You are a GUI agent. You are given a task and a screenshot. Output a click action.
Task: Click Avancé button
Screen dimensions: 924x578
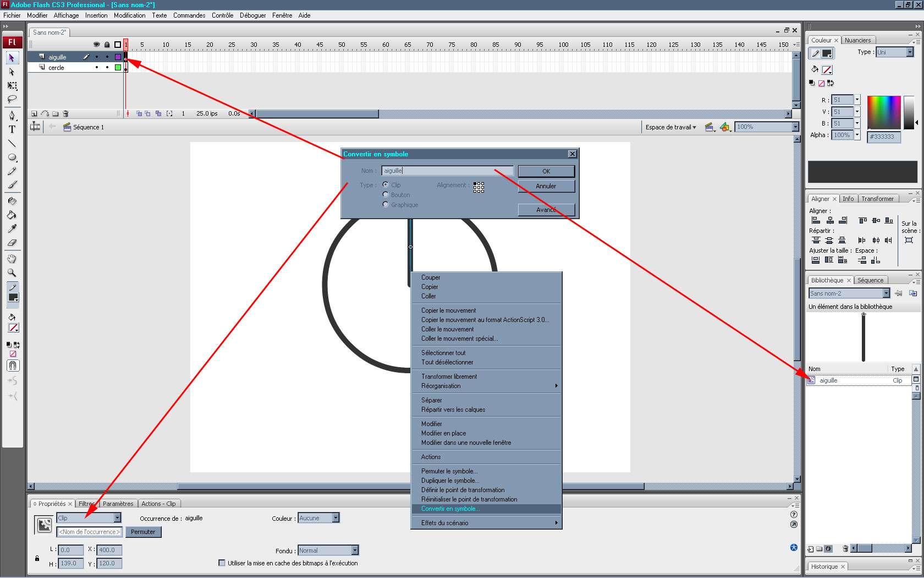[546, 210]
